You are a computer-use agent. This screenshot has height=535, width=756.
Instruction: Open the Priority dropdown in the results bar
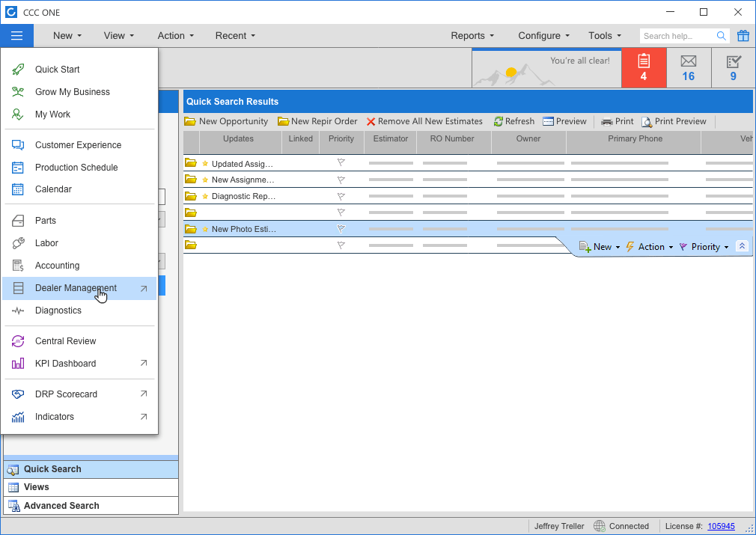[703, 246]
